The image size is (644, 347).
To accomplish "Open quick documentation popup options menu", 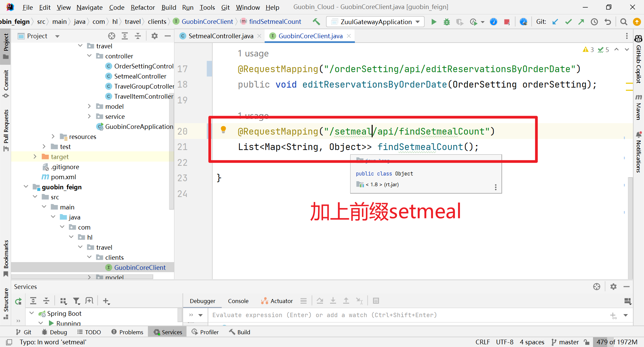I will click(495, 187).
